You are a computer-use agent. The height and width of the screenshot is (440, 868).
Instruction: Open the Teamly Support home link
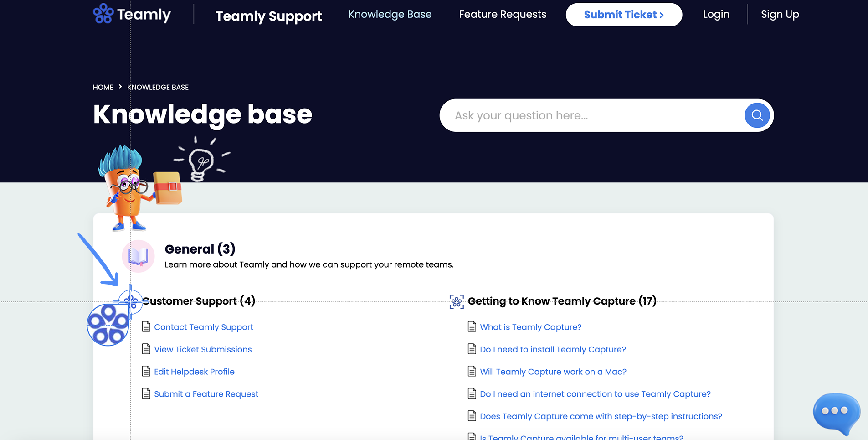(x=268, y=16)
